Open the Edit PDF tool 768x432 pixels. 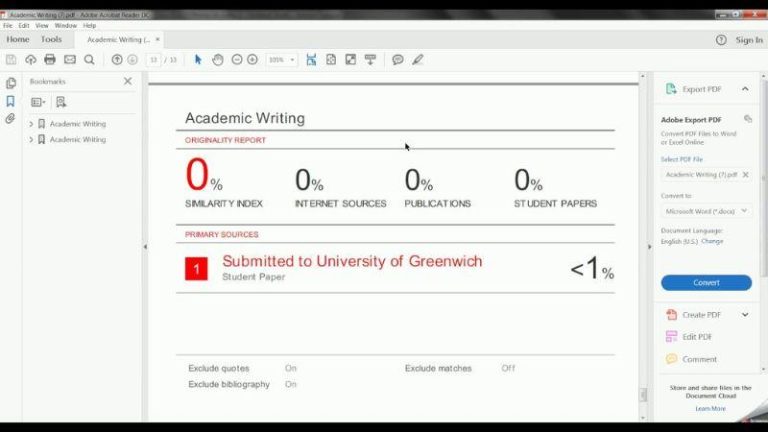pos(696,336)
